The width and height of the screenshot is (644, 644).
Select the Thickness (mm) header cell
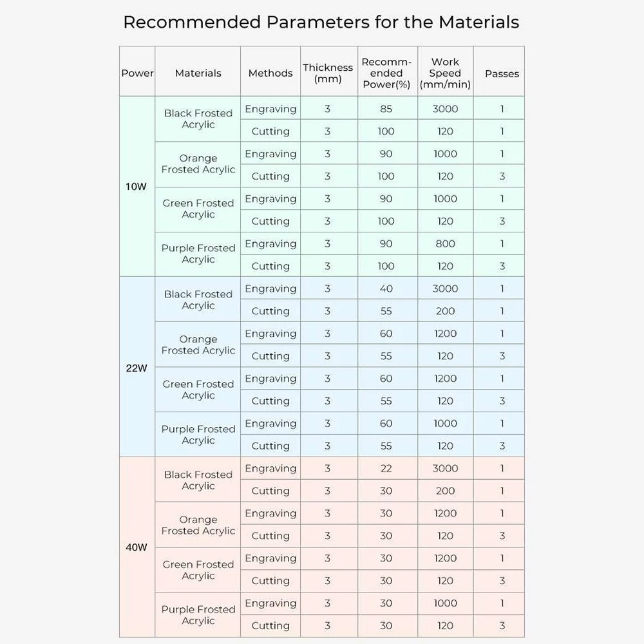point(328,73)
